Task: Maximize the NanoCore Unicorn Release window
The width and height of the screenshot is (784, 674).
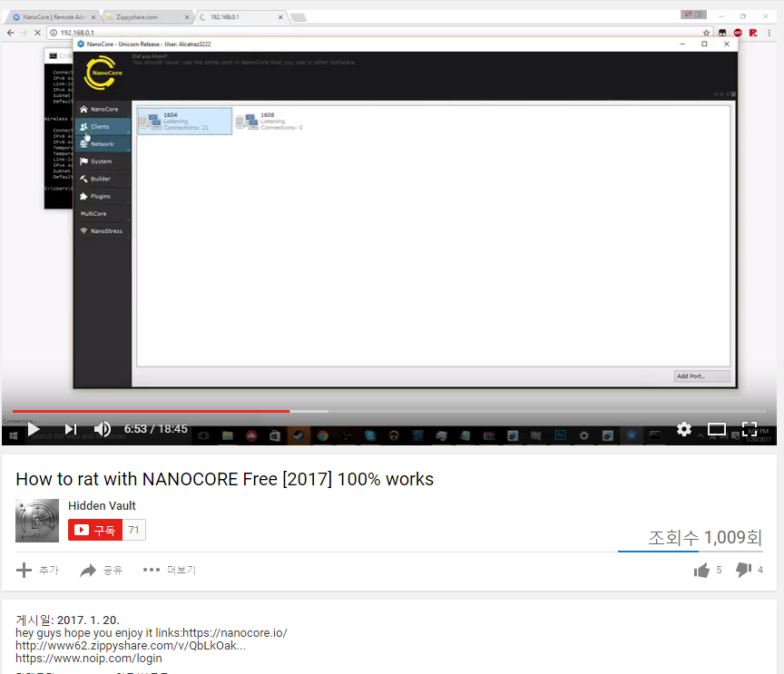Action: tap(704, 44)
